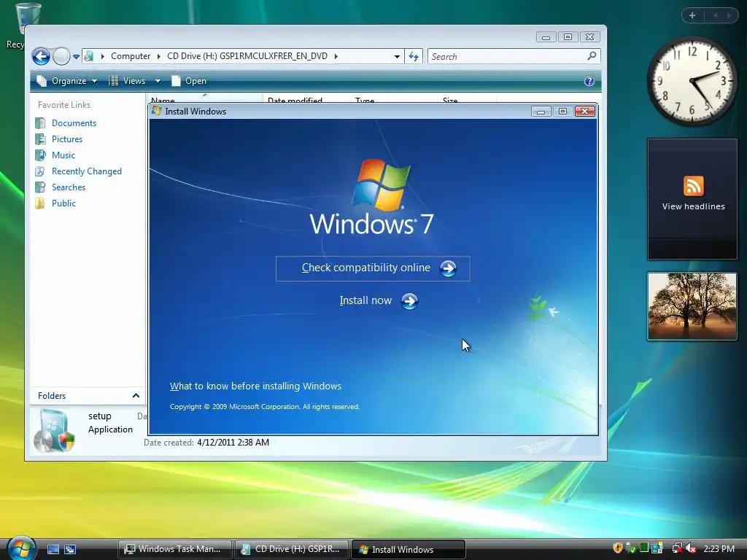The image size is (747, 560).
Task: Maximize the Explorer CD Drive window
Action: (x=568, y=37)
